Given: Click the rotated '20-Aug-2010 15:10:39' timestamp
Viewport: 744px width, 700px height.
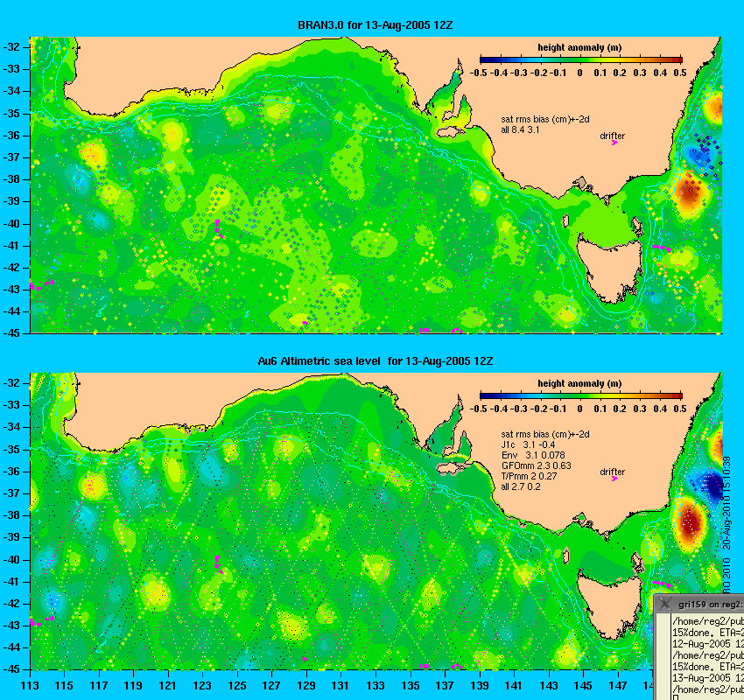Looking at the screenshot, I should click(727, 503).
